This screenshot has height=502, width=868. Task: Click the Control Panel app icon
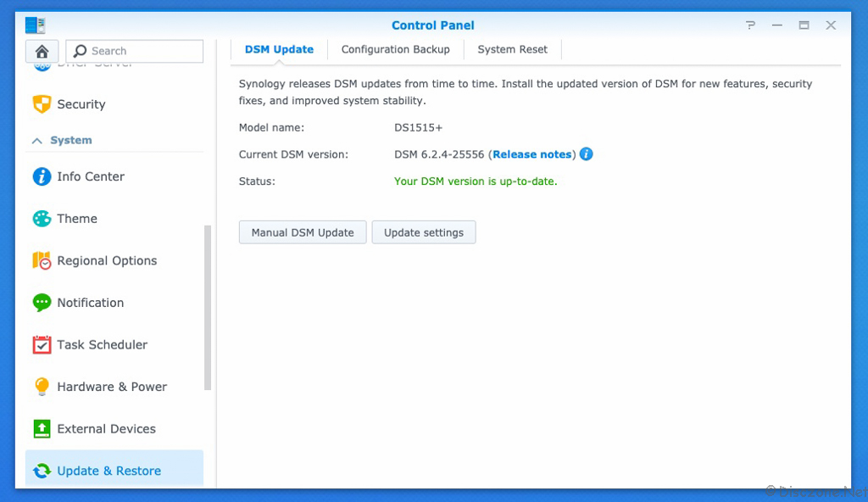35,25
